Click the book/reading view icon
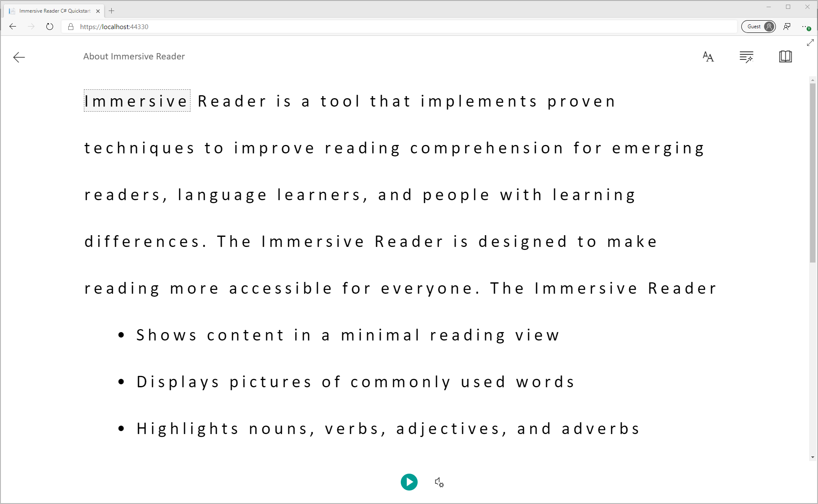The height and width of the screenshot is (504, 818). (x=785, y=56)
